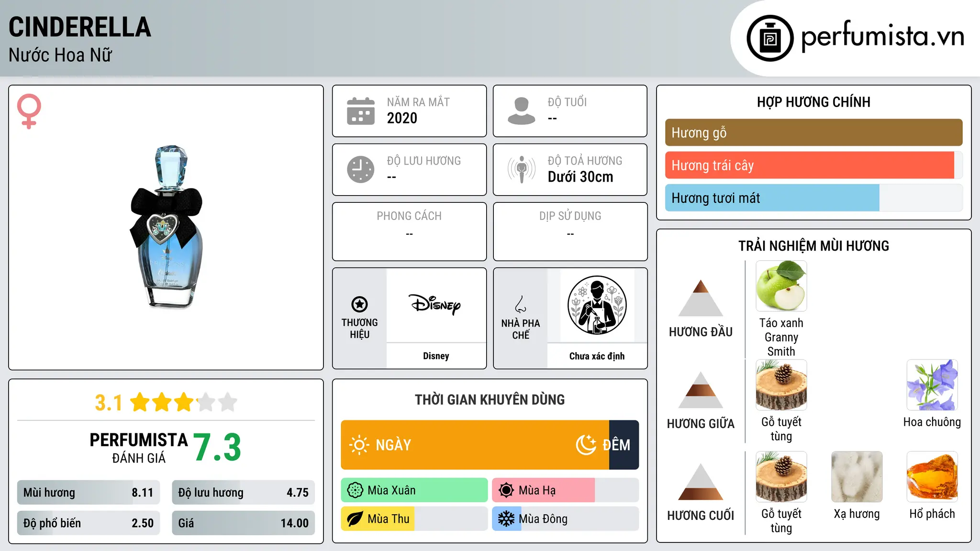The height and width of the screenshot is (551, 980).
Task: Click the 3.1 star rating number
Action: 109,403
